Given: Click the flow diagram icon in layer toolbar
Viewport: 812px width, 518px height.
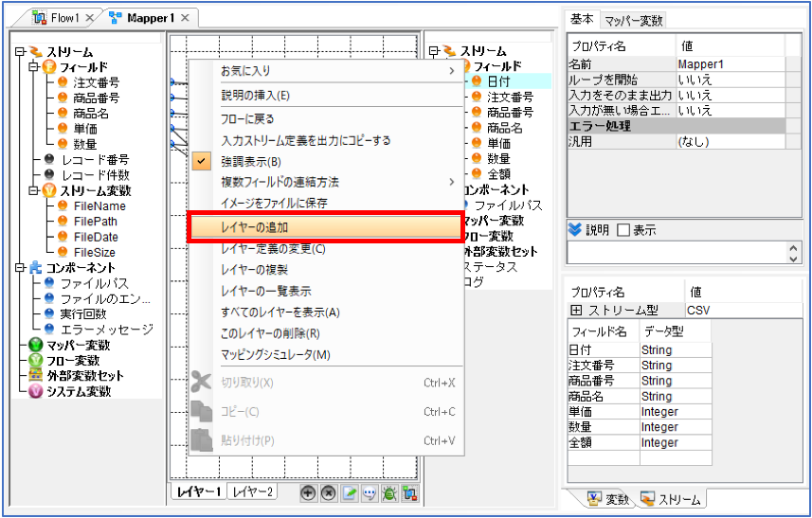Looking at the screenshot, I should (x=409, y=493).
